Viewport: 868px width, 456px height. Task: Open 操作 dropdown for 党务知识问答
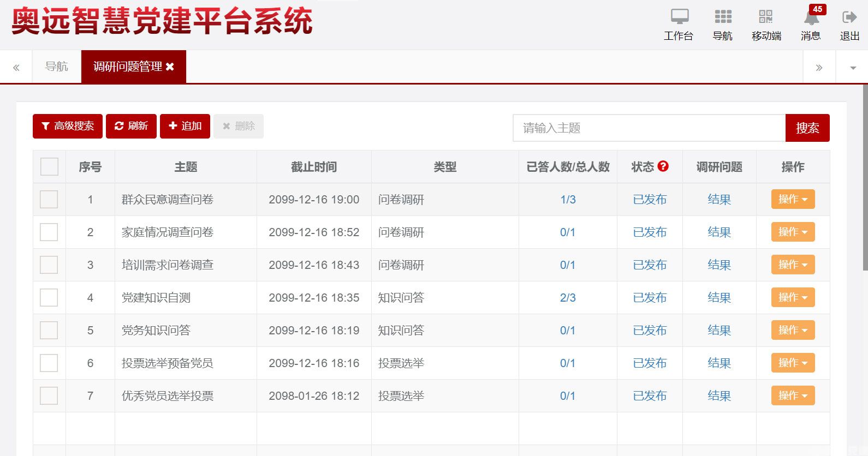coord(793,330)
